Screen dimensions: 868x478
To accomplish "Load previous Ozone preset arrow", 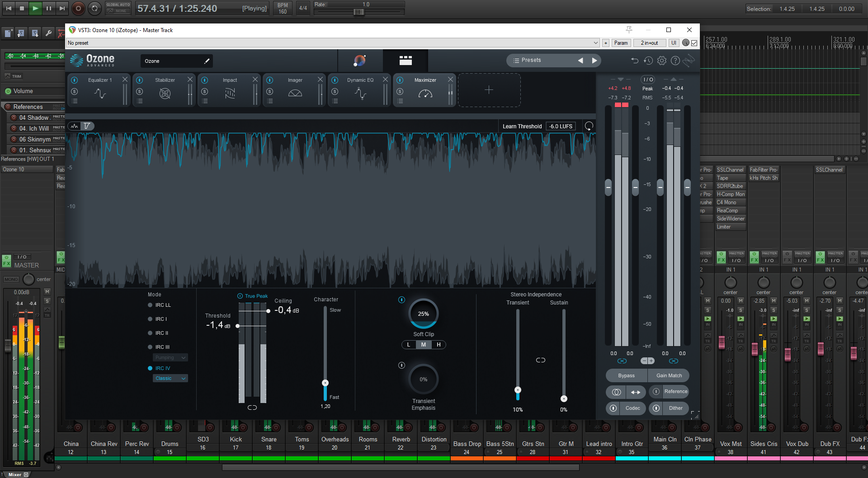I will pyautogui.click(x=580, y=61).
